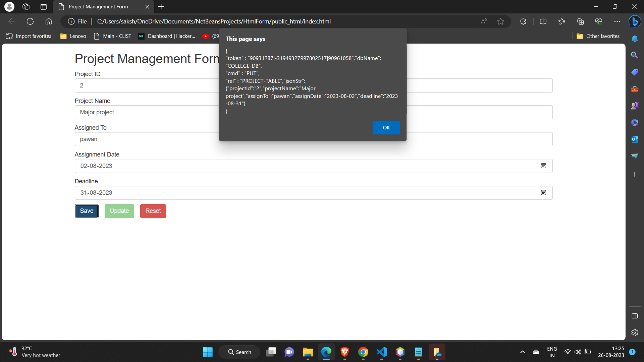Open the browser extensions menu

pyautogui.click(x=523, y=21)
